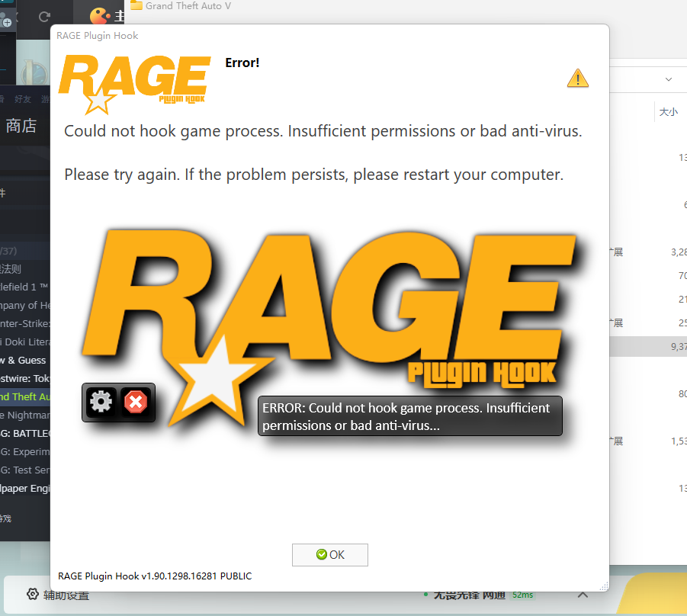Select Doki Doki Literature in Steam library

coord(25,342)
